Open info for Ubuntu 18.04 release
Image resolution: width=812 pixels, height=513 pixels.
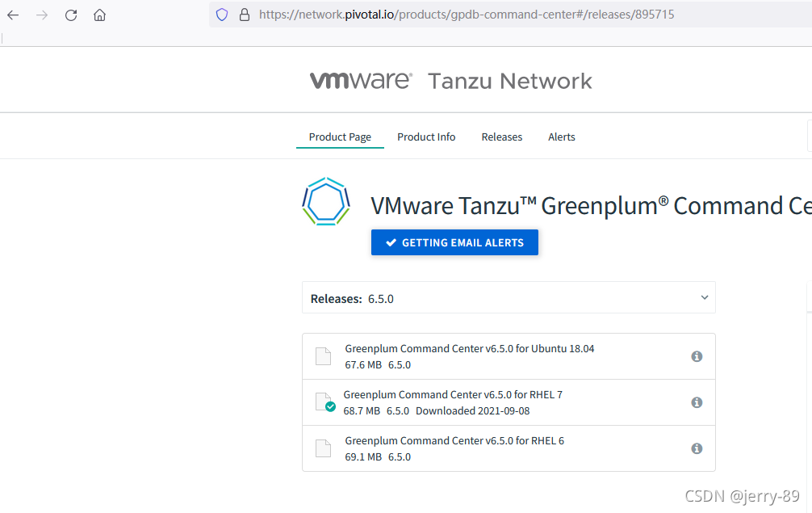pyautogui.click(x=697, y=356)
